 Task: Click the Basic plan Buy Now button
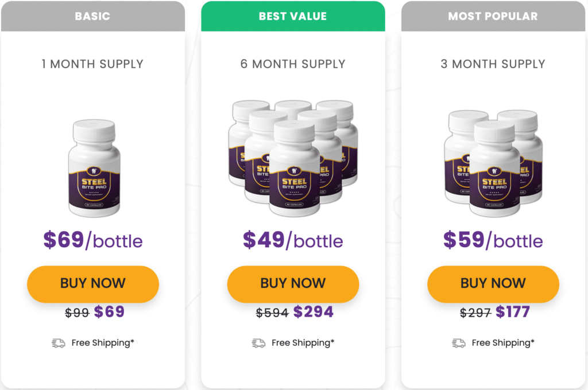point(93,284)
